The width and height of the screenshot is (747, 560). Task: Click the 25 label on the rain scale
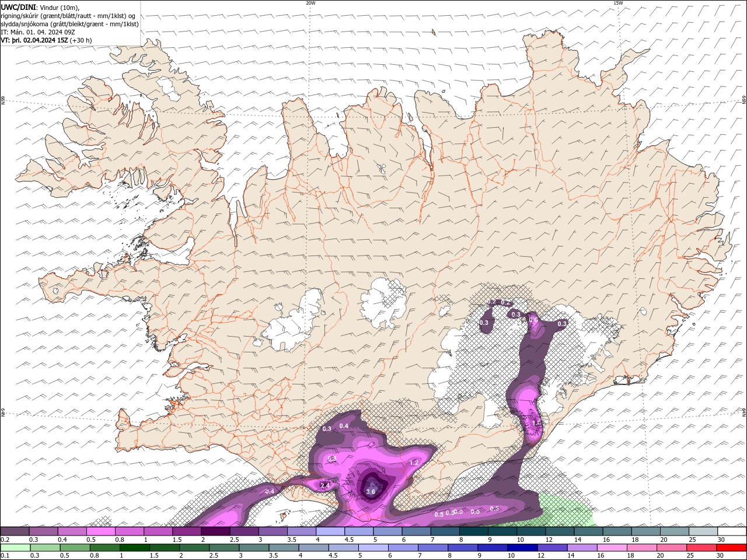click(x=690, y=556)
